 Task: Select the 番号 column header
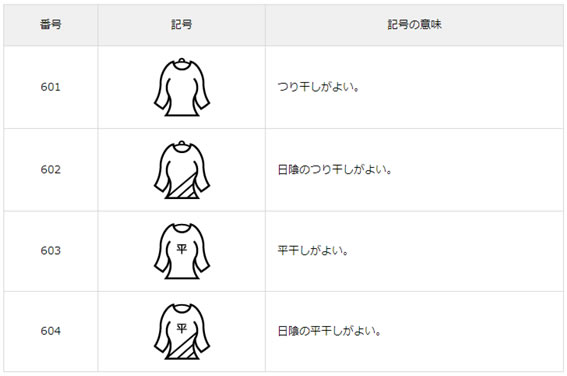coord(51,25)
